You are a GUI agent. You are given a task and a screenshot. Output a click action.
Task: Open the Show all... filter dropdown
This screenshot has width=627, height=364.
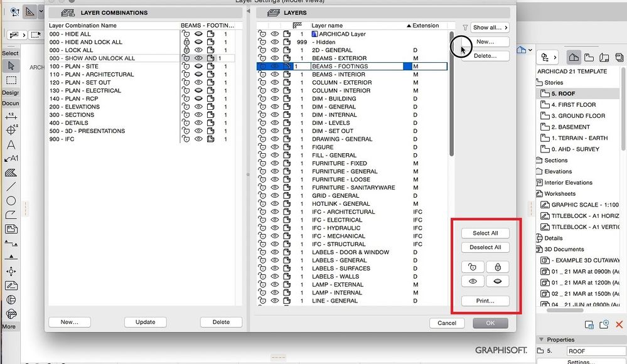tap(490, 28)
